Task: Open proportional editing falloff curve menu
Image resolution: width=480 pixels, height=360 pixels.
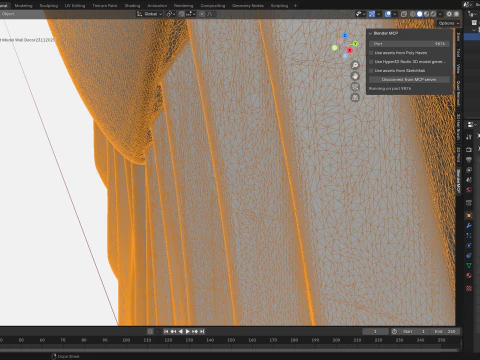Action: click(210, 14)
